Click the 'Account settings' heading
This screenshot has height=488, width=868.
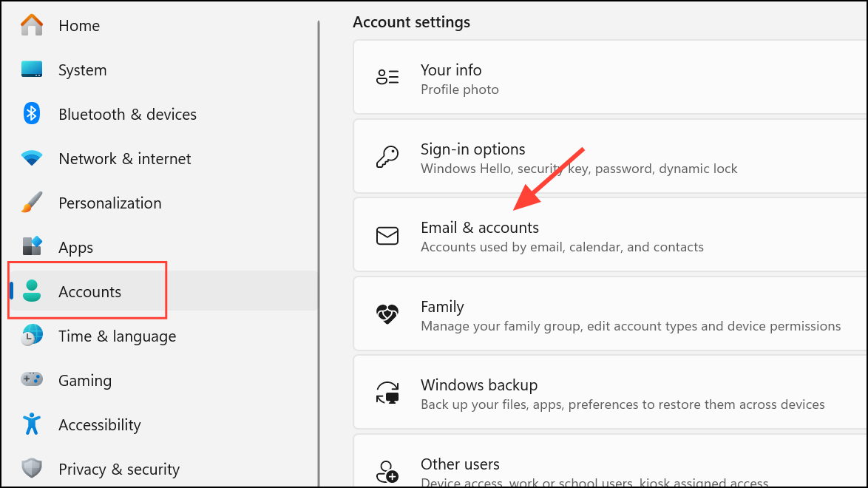411,22
